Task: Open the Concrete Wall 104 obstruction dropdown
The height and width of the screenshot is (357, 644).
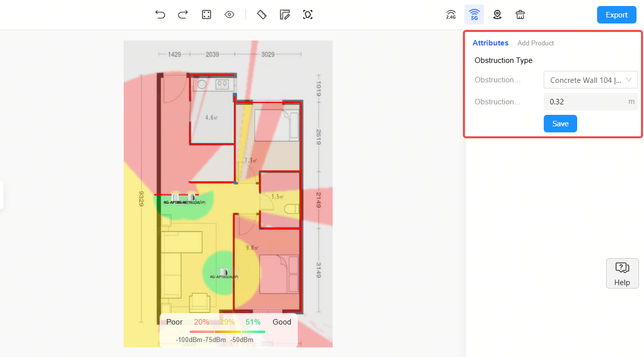Action: [x=591, y=80]
